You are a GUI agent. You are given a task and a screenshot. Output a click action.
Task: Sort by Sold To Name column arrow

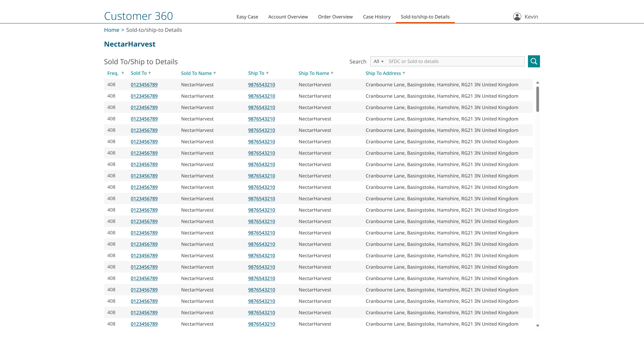click(215, 73)
